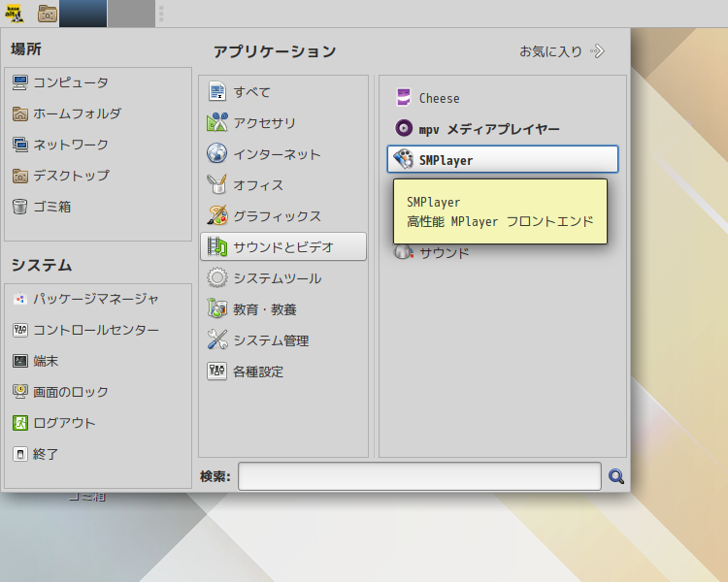Click the arrow next to お気に入り

[598, 51]
